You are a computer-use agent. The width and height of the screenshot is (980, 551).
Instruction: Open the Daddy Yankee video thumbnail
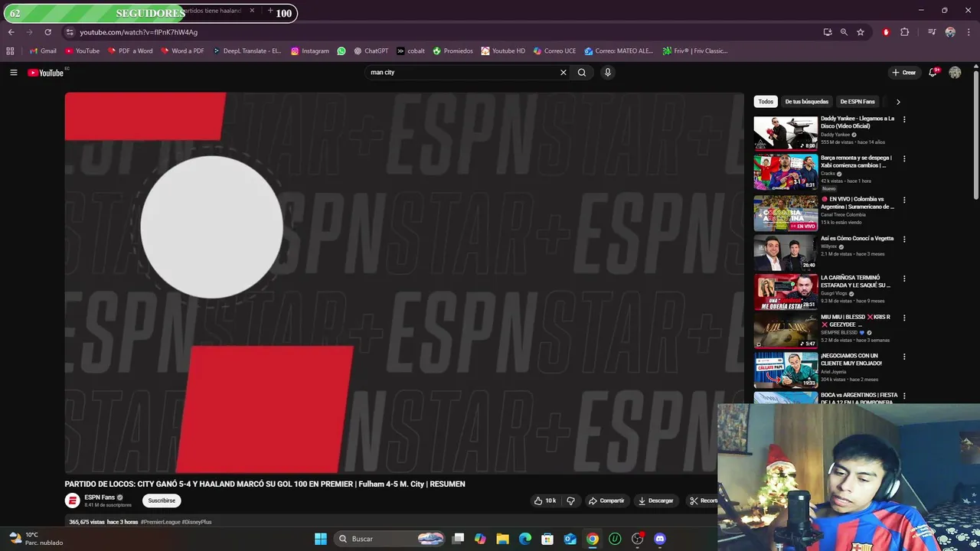(786, 132)
